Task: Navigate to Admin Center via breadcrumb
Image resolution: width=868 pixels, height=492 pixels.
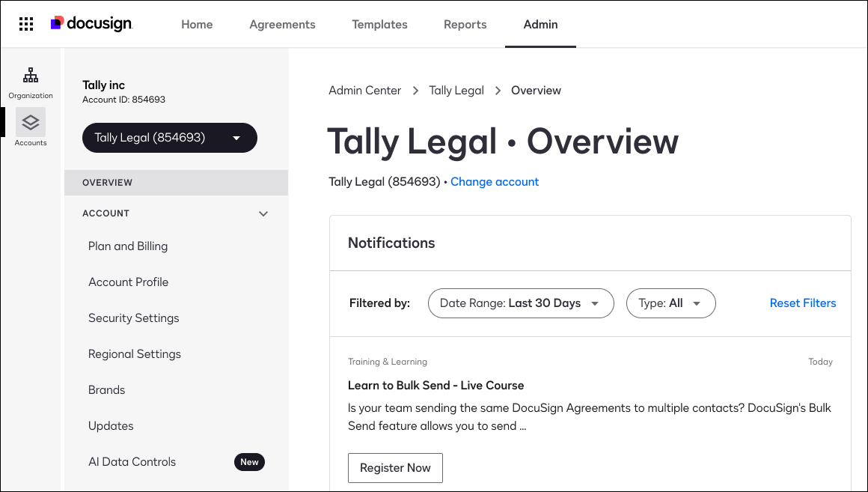Action: 364,90
